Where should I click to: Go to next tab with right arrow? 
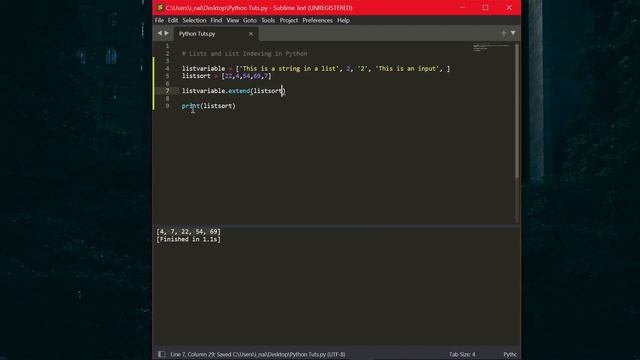coord(167,33)
